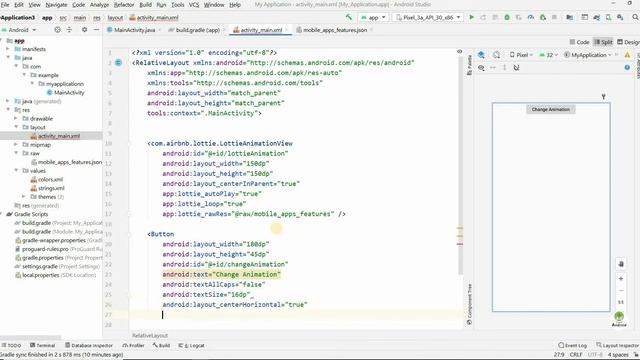Screen dimensions: 640x360
Task: Zoom in the layout preview
Action: point(621,279)
